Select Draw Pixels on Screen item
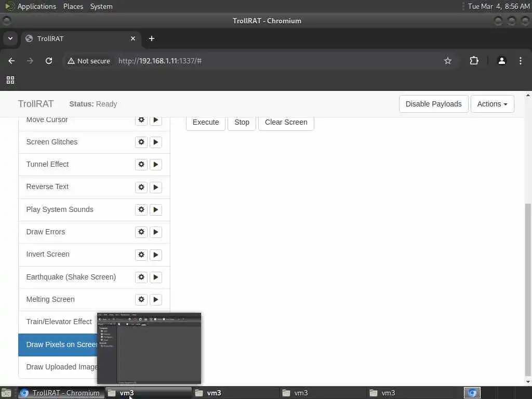 58,345
